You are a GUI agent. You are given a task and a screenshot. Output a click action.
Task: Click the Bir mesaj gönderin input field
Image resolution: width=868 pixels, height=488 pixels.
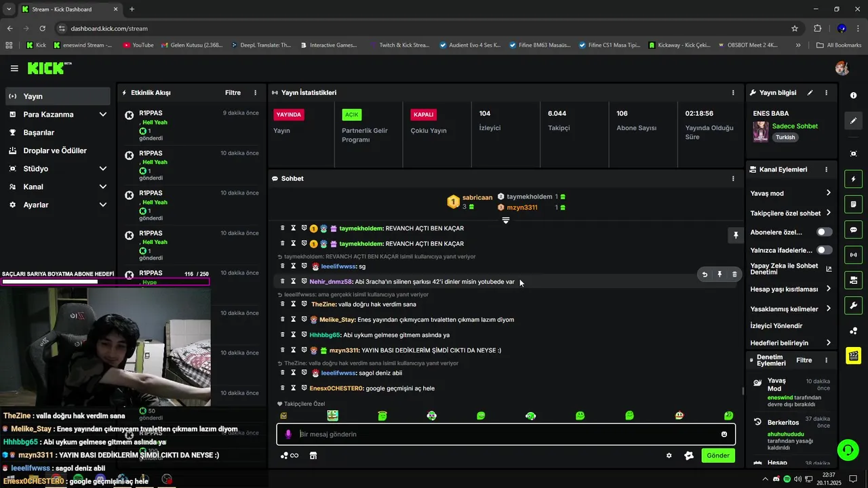pos(505,434)
